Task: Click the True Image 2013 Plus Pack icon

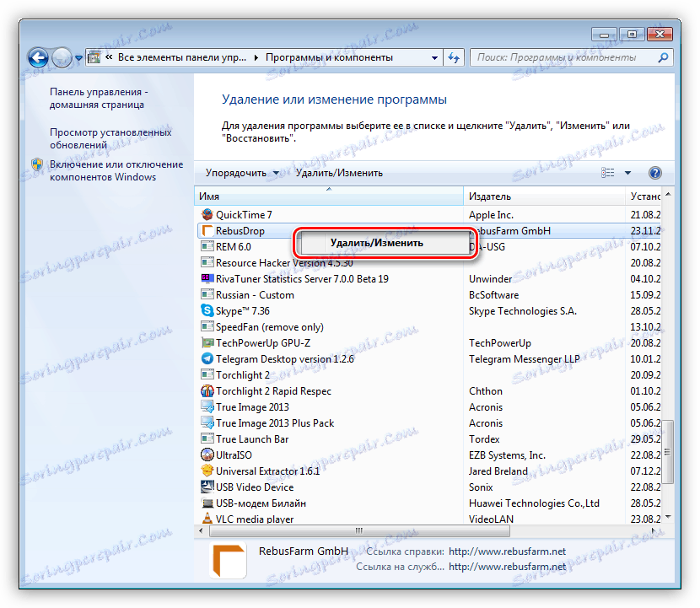Action: [207, 423]
